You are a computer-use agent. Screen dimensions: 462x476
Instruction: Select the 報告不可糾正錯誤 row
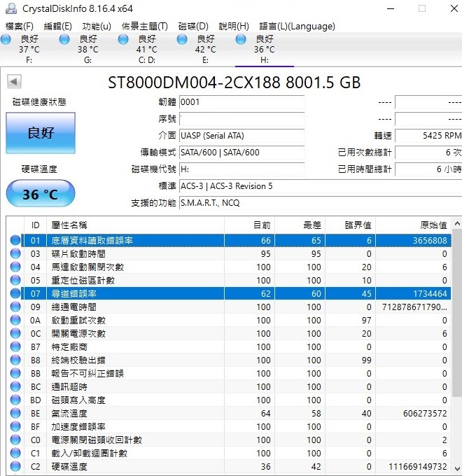point(229,373)
